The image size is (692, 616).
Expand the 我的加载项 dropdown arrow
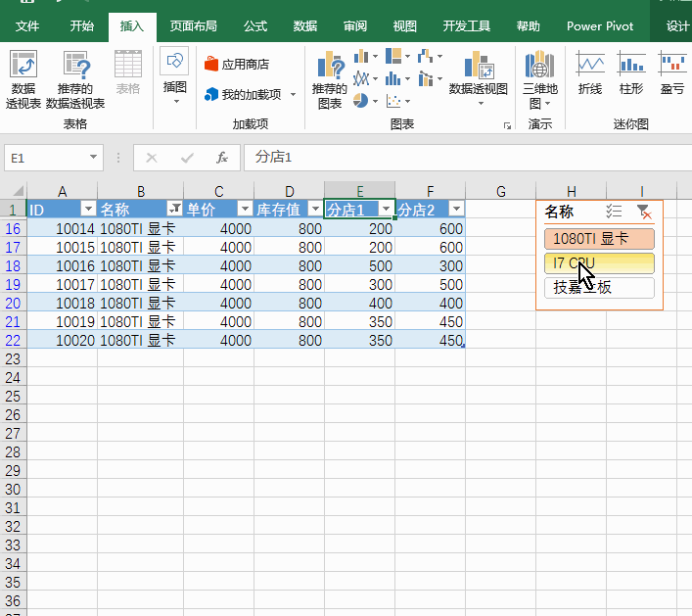pos(293,94)
